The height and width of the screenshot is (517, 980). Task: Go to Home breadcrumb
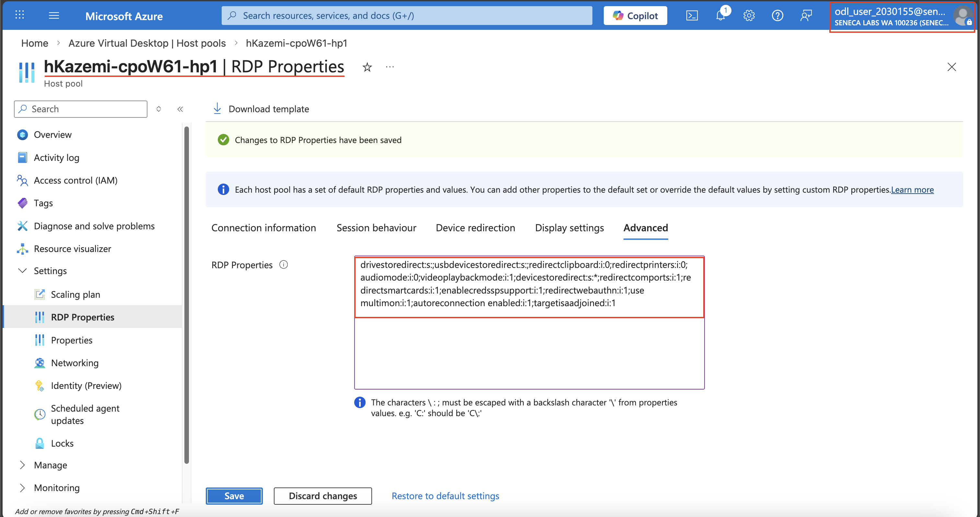(35, 43)
